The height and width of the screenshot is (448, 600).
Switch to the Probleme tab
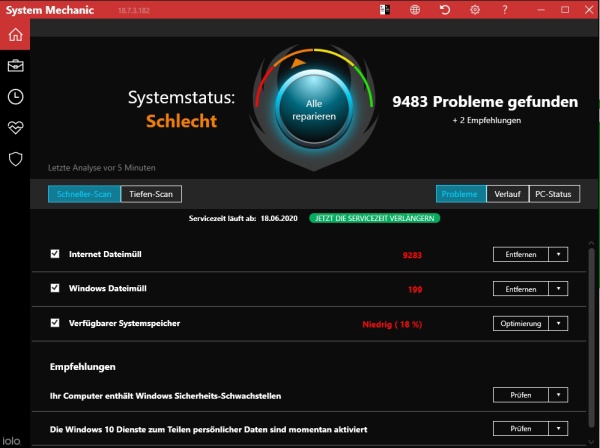pos(461,194)
